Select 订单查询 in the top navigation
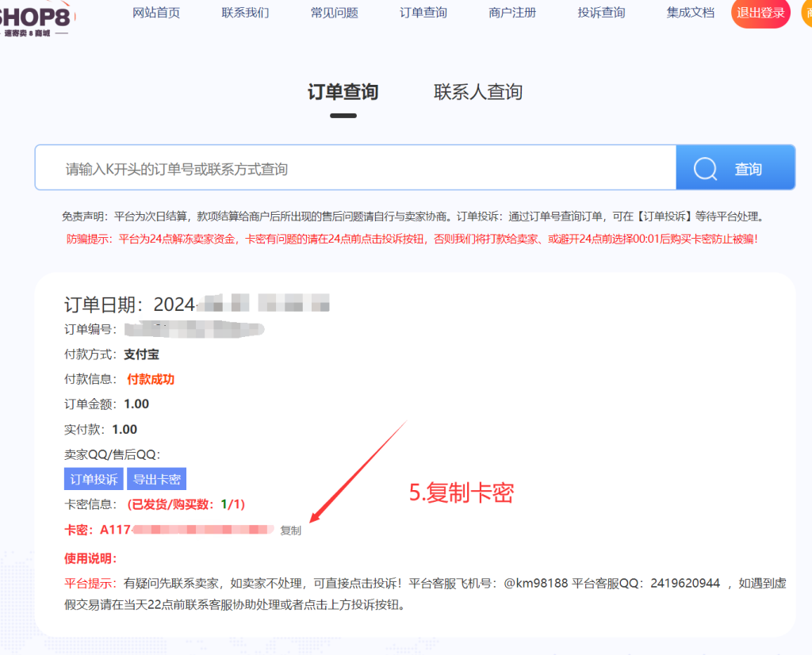 [x=423, y=13]
